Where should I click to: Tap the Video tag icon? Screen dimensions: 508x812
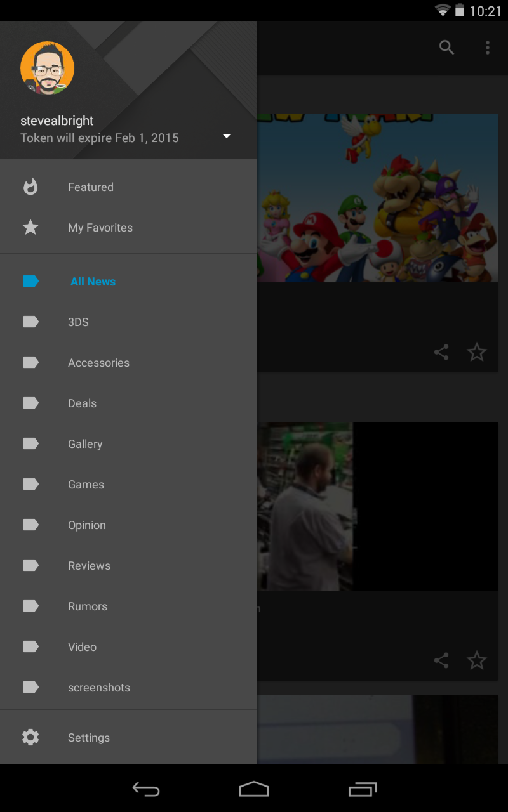point(30,646)
